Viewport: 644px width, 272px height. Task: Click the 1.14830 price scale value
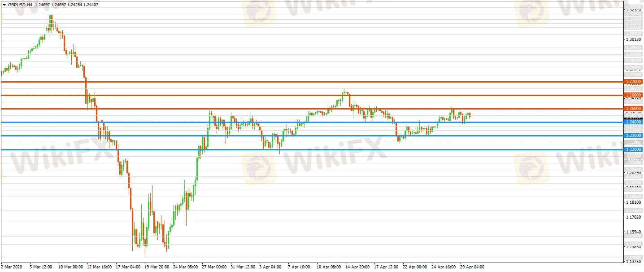[633, 247]
